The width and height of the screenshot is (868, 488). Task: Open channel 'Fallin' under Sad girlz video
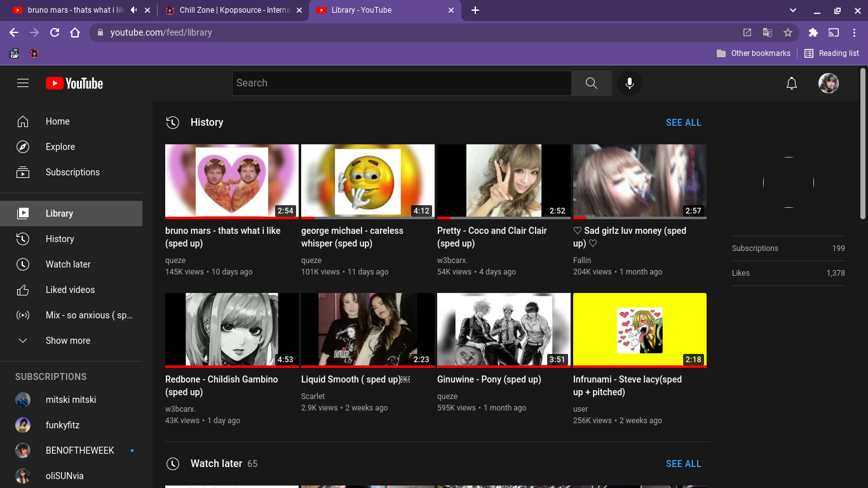(582, 261)
